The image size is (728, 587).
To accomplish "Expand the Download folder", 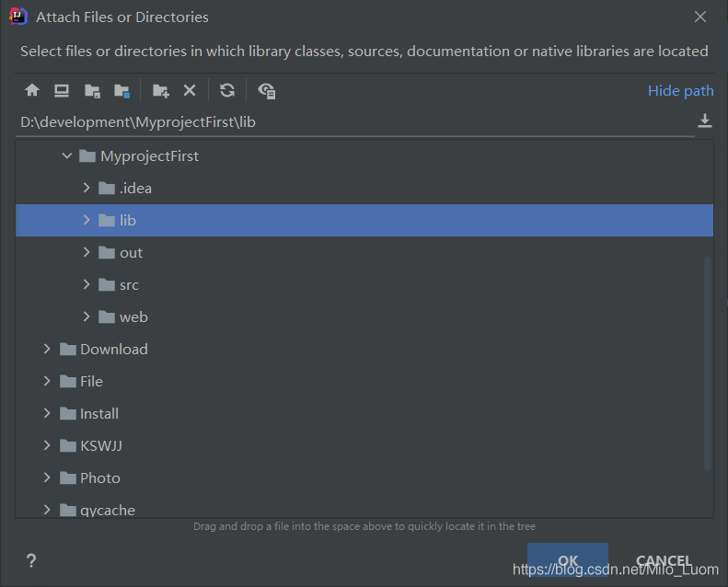I will pyautogui.click(x=47, y=349).
